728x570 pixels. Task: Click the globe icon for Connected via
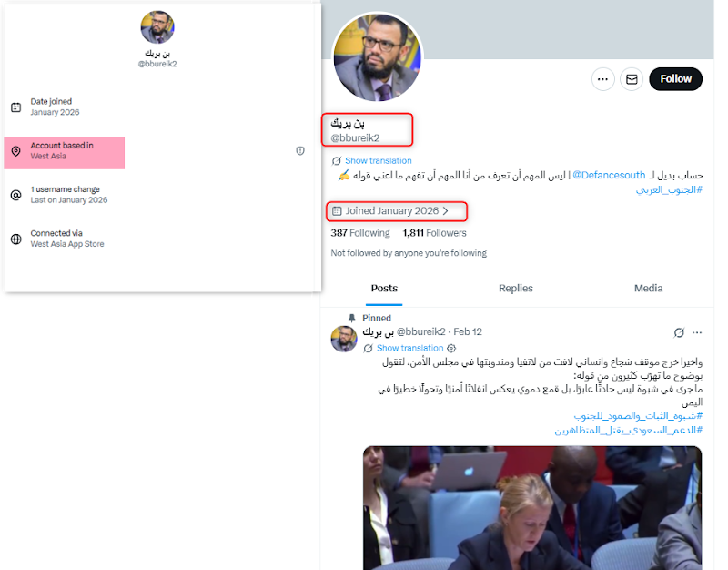[15, 239]
